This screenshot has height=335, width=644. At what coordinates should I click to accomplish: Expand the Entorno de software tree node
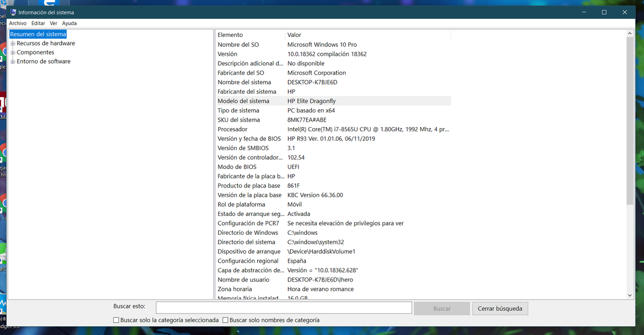click(x=12, y=61)
